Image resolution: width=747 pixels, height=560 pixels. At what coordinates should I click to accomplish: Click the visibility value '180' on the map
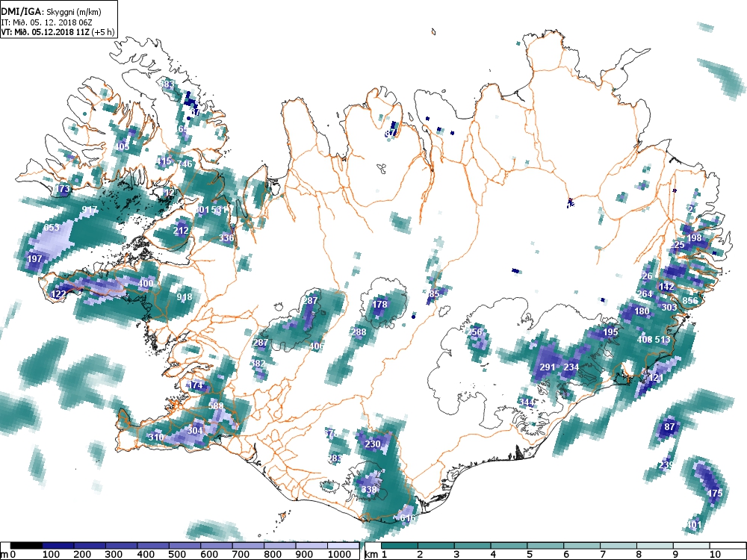(642, 311)
